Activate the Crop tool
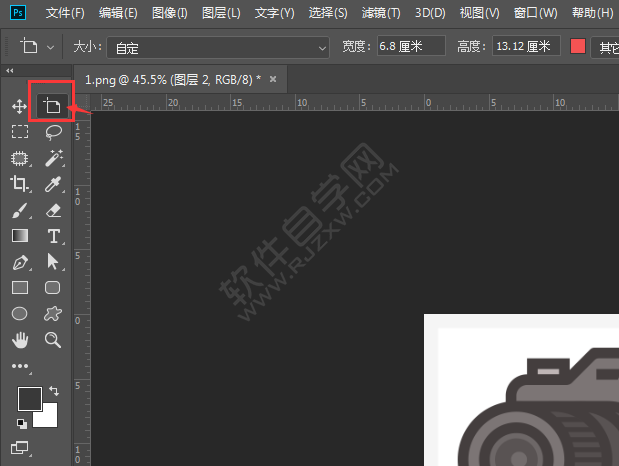This screenshot has height=466, width=619. [x=19, y=184]
